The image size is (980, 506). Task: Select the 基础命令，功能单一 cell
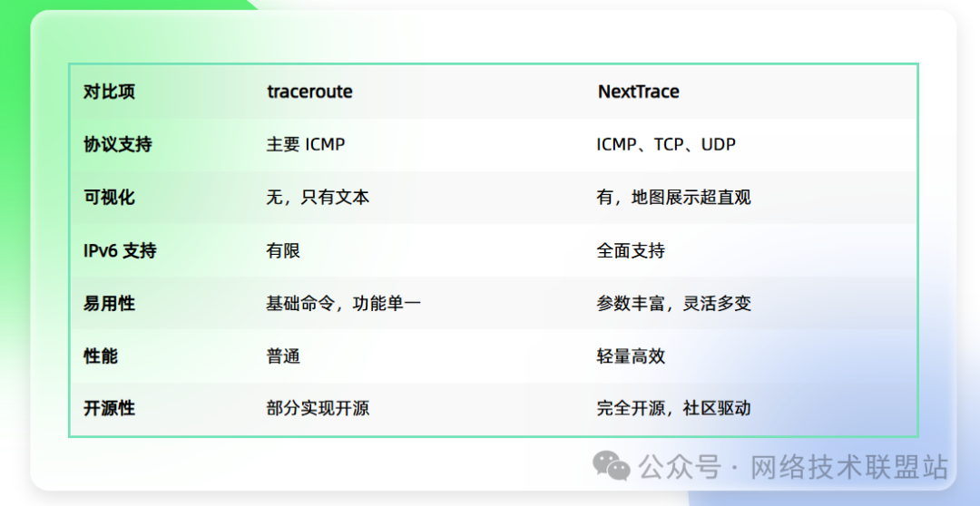344,304
